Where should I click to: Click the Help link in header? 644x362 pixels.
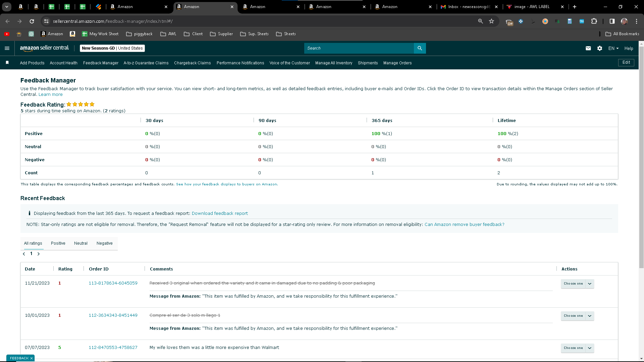pos(629,48)
